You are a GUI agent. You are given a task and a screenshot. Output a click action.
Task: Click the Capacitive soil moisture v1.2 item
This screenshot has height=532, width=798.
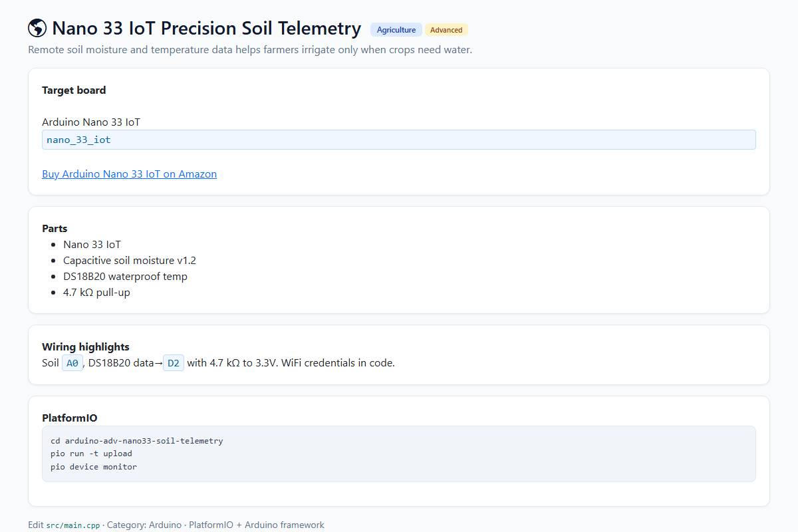[130, 260]
